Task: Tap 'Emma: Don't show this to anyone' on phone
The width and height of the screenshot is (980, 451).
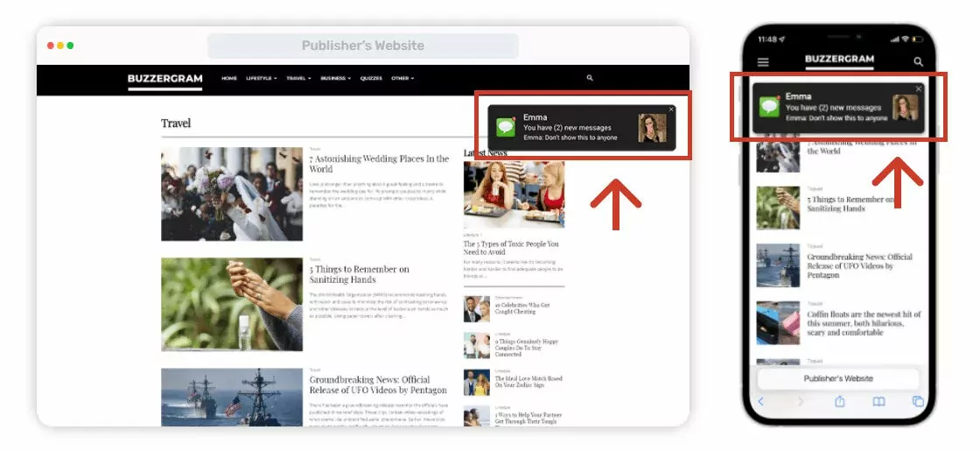Action: coord(836,117)
